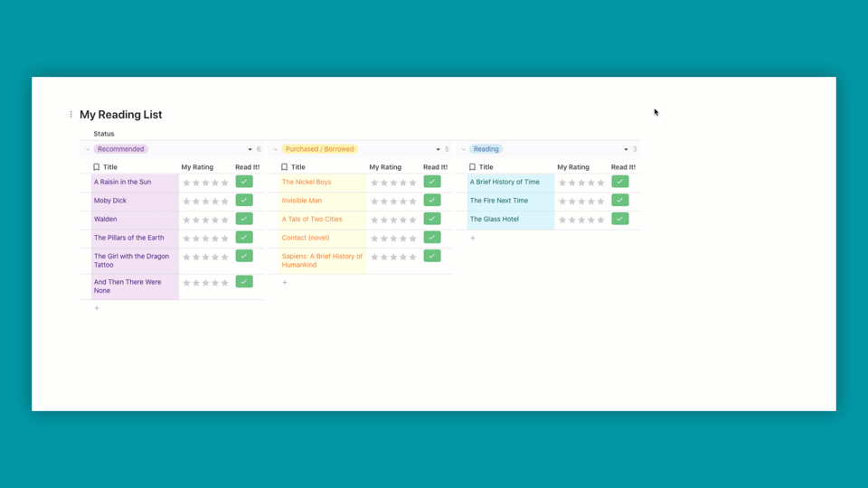This screenshot has width=868, height=488.
Task: Open the drag handle menu beside My Reading List
Action: click(71, 115)
